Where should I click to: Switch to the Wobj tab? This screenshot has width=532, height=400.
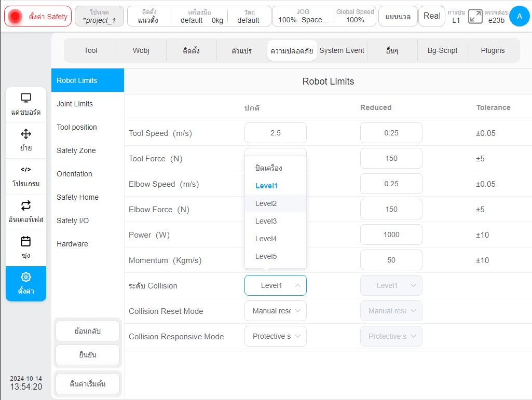pos(141,50)
